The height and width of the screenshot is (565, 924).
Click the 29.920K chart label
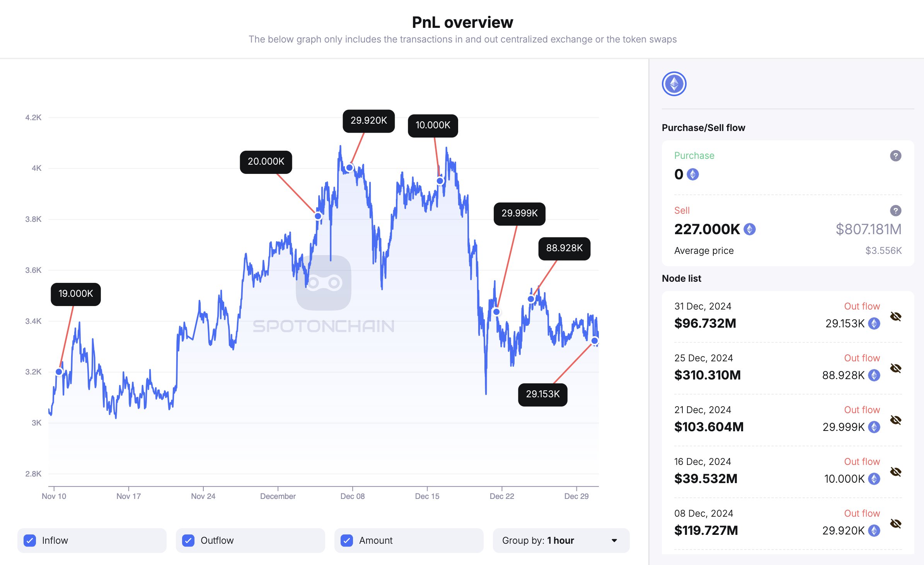point(369,121)
